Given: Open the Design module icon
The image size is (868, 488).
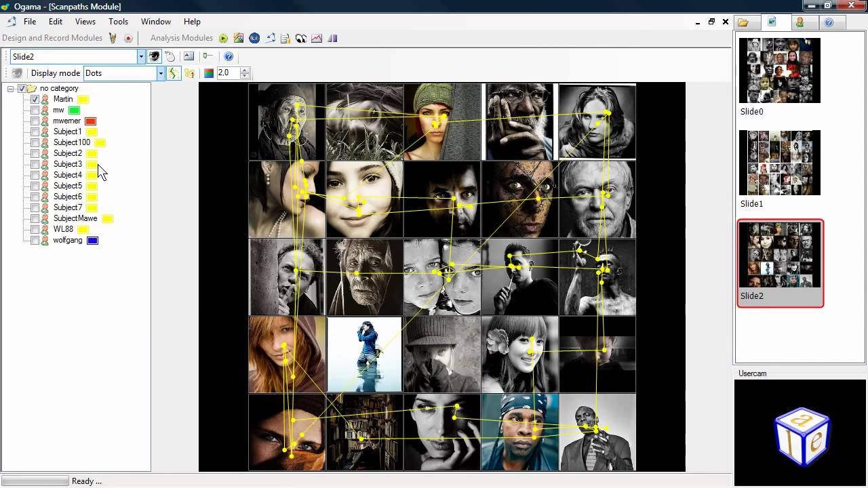Looking at the screenshot, I should click(x=113, y=39).
